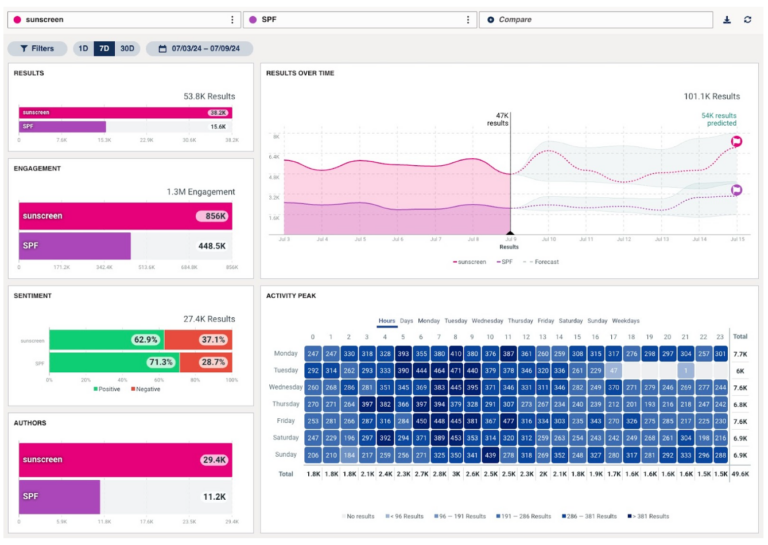Click the sunscreen legend label under chart
The height and width of the screenshot is (545, 768).
click(472, 262)
